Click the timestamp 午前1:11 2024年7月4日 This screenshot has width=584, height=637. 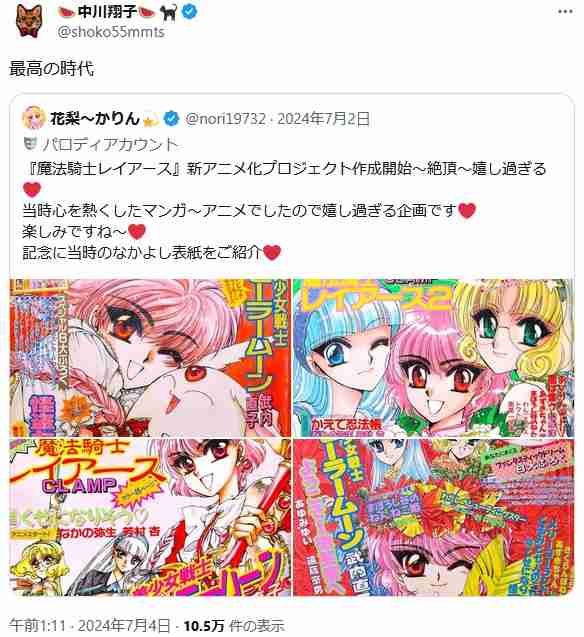tap(89, 626)
